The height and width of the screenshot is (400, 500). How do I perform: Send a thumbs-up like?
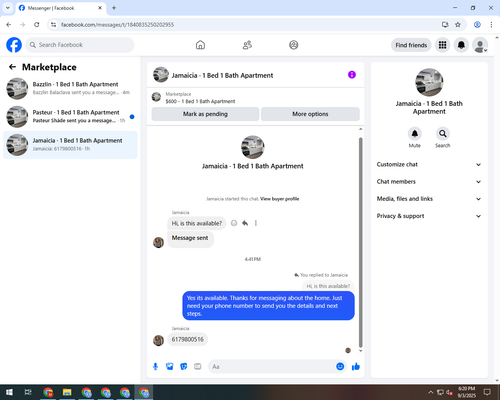(x=356, y=367)
